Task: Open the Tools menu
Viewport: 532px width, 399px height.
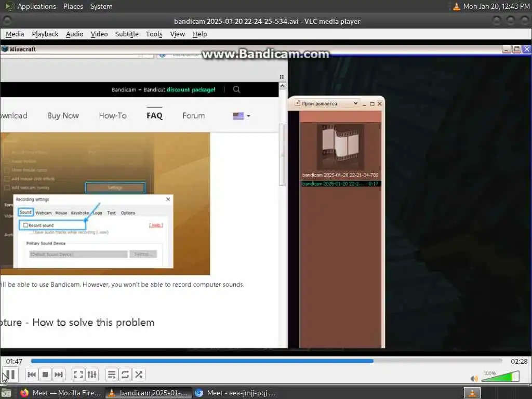Action: [x=154, y=34]
